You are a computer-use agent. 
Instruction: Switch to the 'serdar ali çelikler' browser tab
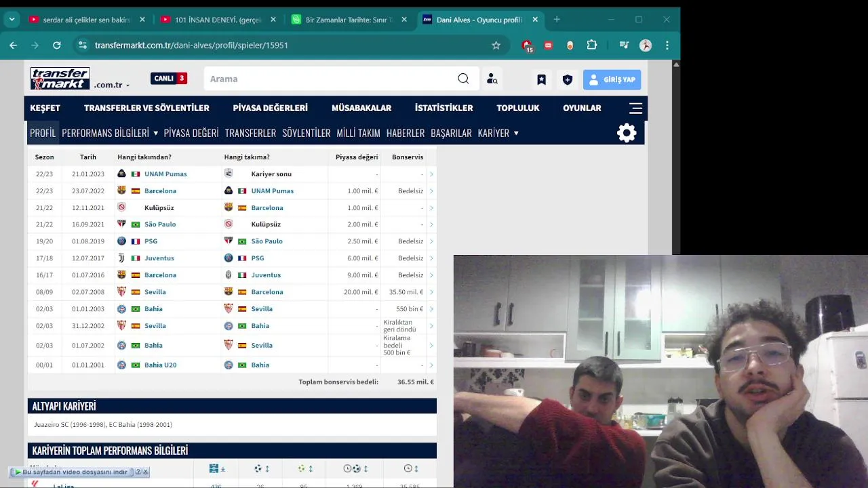pyautogui.click(x=86, y=20)
